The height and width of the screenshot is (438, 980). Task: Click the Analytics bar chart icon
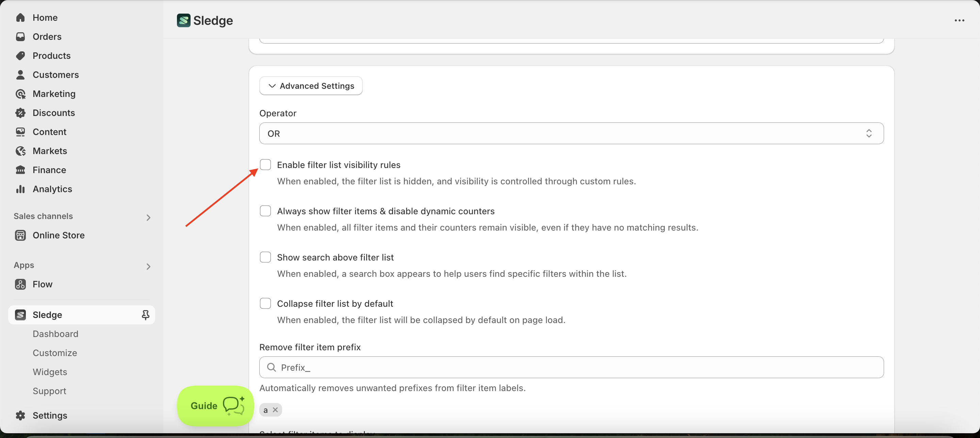tap(20, 189)
